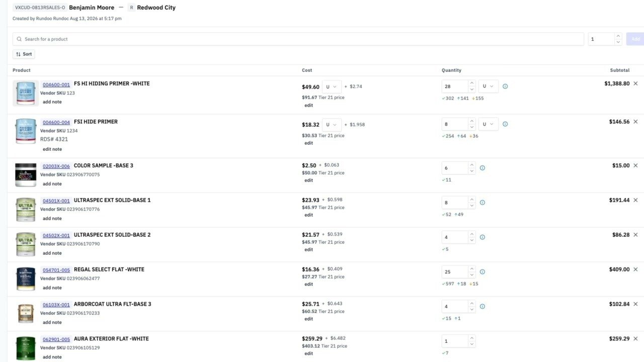Remove REGAL SELECT FLAT -WHITE line
The width and height of the screenshot is (644, 362).
(x=635, y=269)
